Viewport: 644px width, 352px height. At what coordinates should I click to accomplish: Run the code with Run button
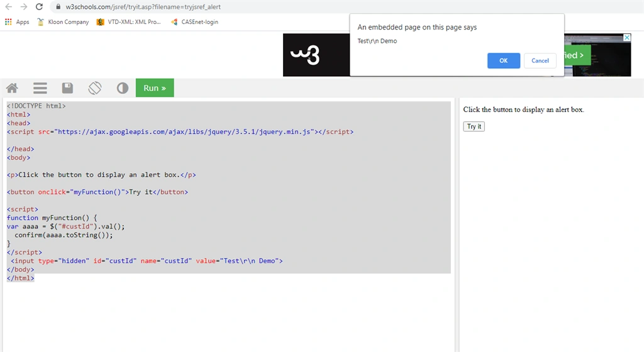tap(155, 88)
